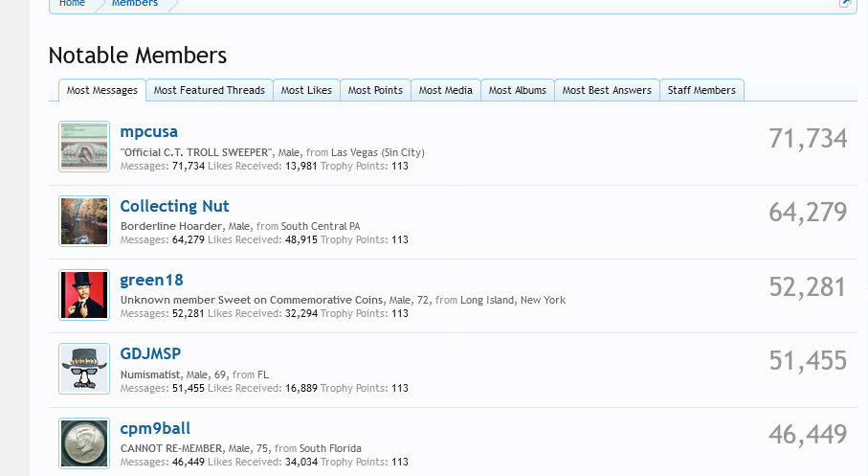The width and height of the screenshot is (868, 476).
Task: Switch to Most Featured Threads tab
Action: click(x=209, y=90)
